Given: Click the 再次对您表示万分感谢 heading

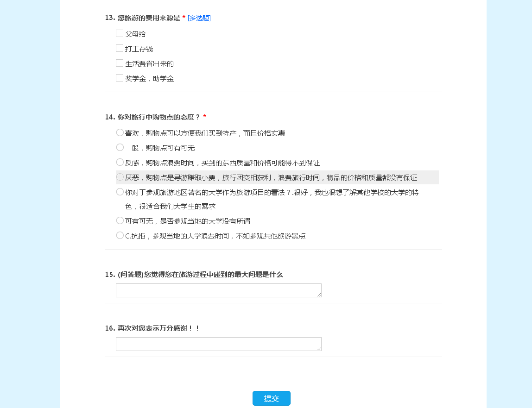Looking at the screenshot, I should coord(152,328).
